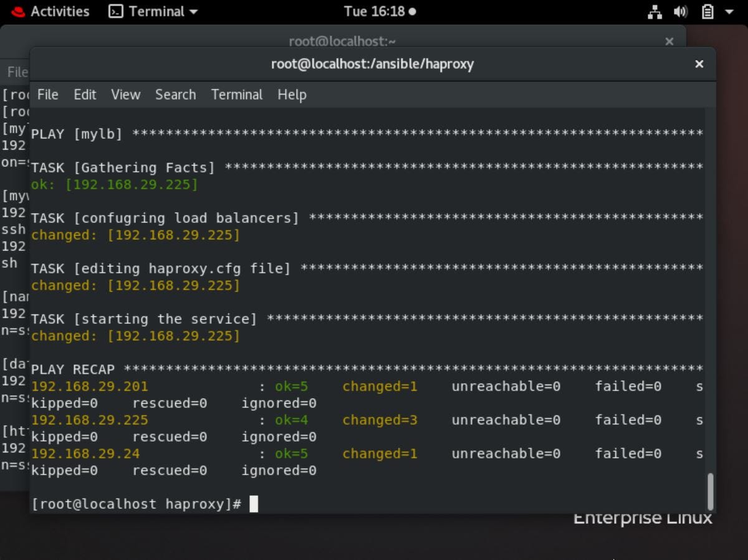Close the root@localhost:/ansible/haproxy window
Image resolution: width=748 pixels, height=560 pixels.
(x=699, y=64)
